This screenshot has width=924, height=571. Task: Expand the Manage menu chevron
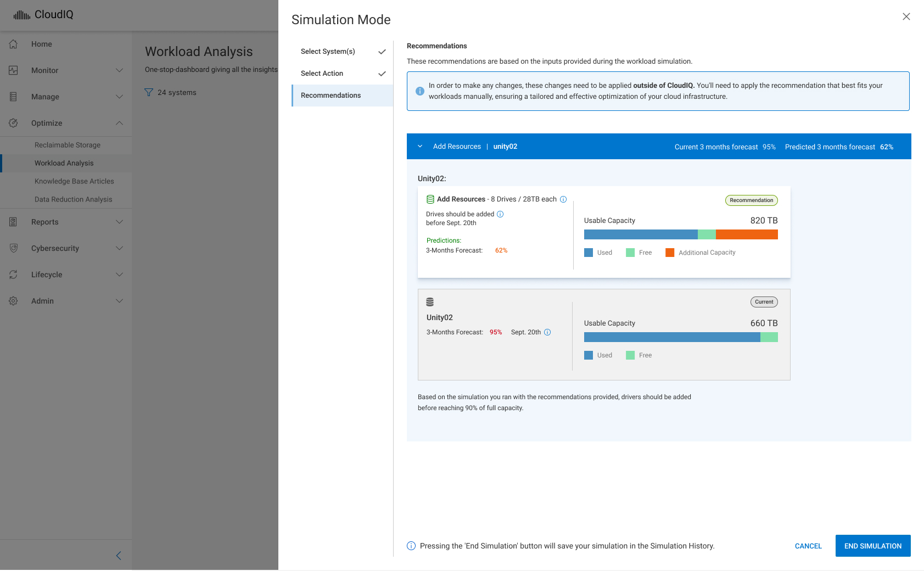(119, 97)
